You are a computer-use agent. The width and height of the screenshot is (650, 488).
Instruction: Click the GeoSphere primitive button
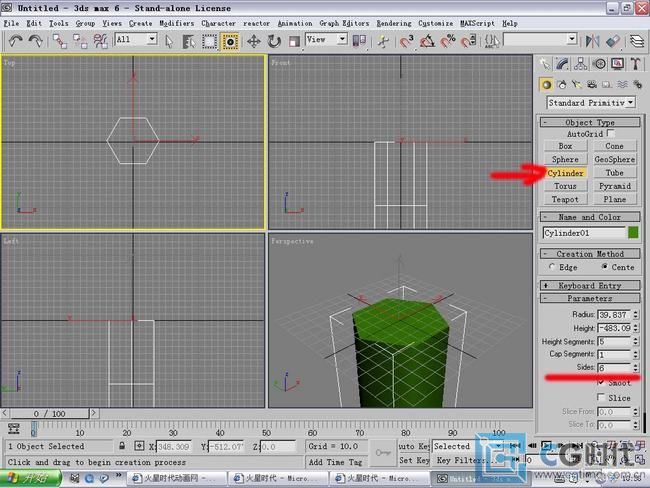pos(615,159)
